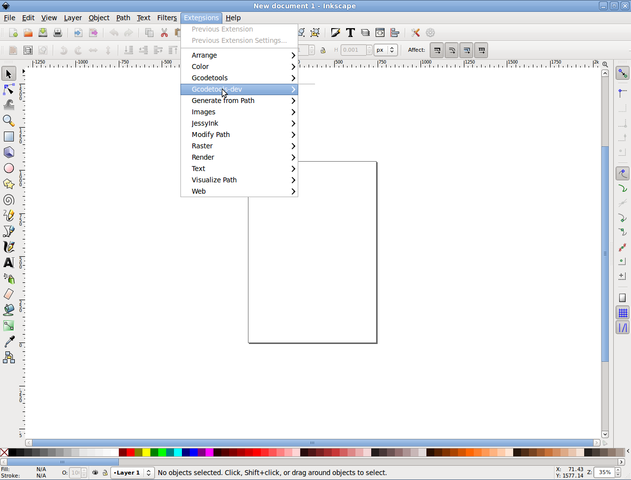Screen dimensions: 631x480
Task: Open the File menu
Action: (x=9, y=18)
